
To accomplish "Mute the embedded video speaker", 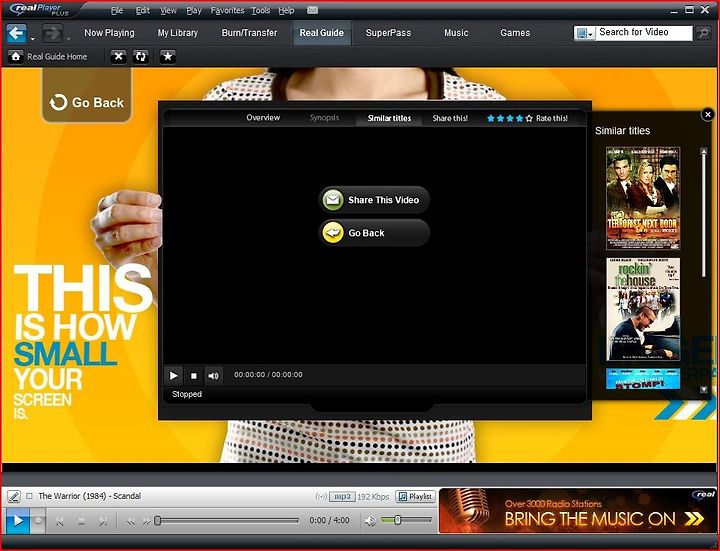I will point(214,376).
